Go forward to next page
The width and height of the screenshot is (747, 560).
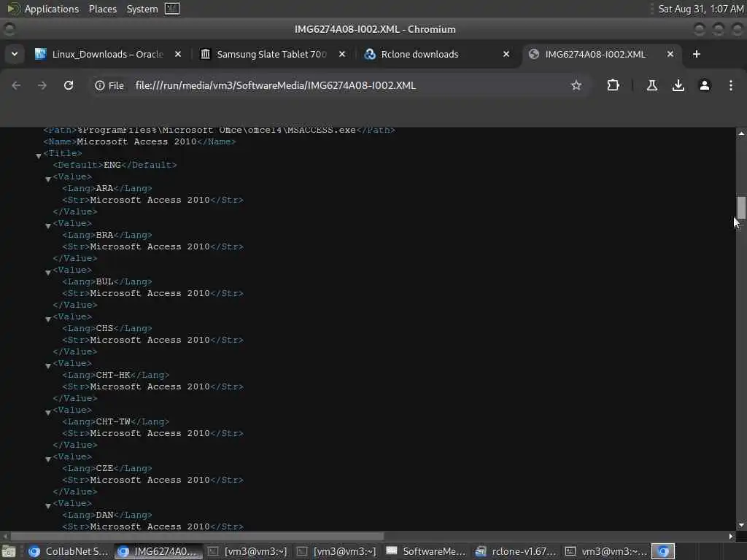point(42,85)
